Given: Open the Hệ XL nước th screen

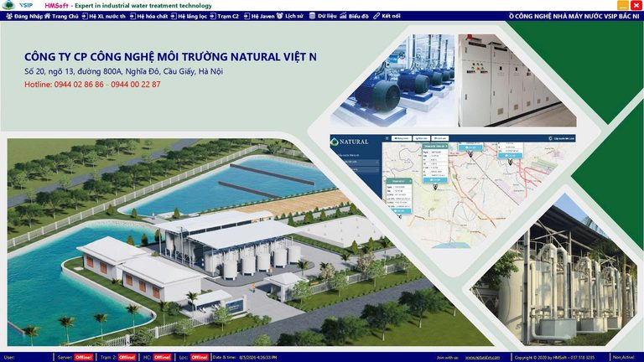Looking at the screenshot, I should tap(104, 16).
